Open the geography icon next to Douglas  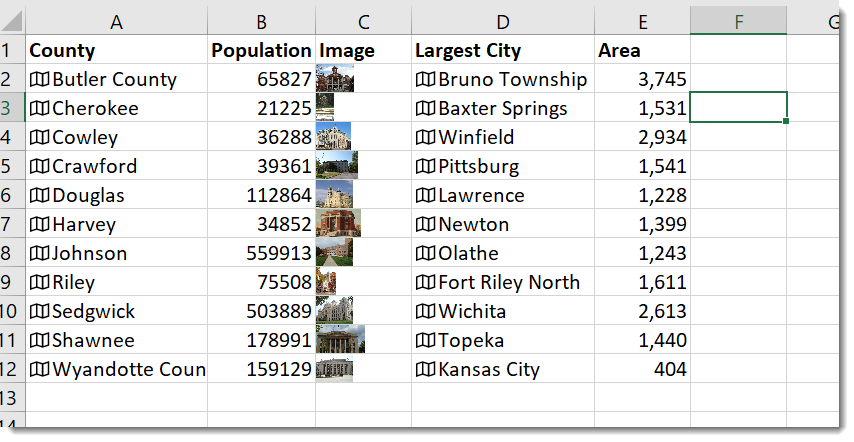click(39, 195)
